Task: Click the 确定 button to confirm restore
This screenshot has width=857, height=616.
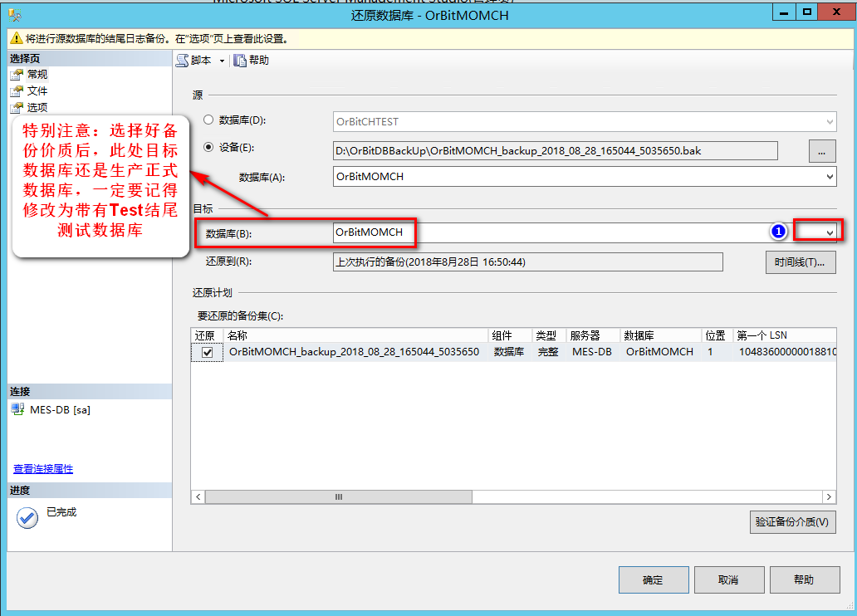Action: [x=653, y=579]
